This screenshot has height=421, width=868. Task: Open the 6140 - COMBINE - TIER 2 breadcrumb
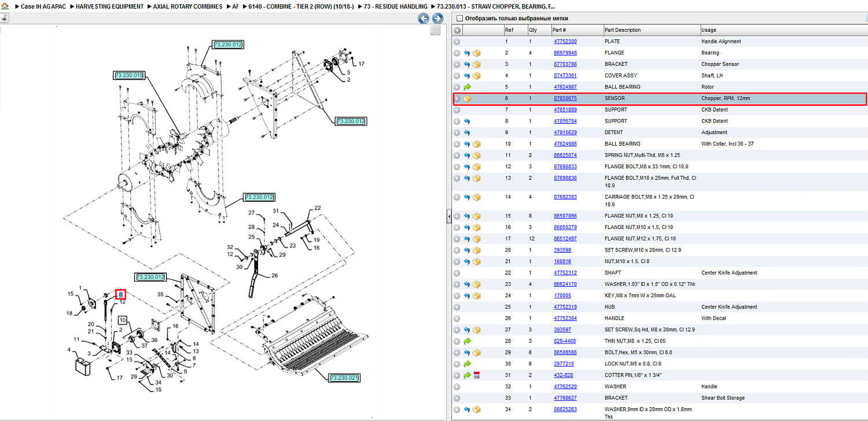tap(301, 6)
